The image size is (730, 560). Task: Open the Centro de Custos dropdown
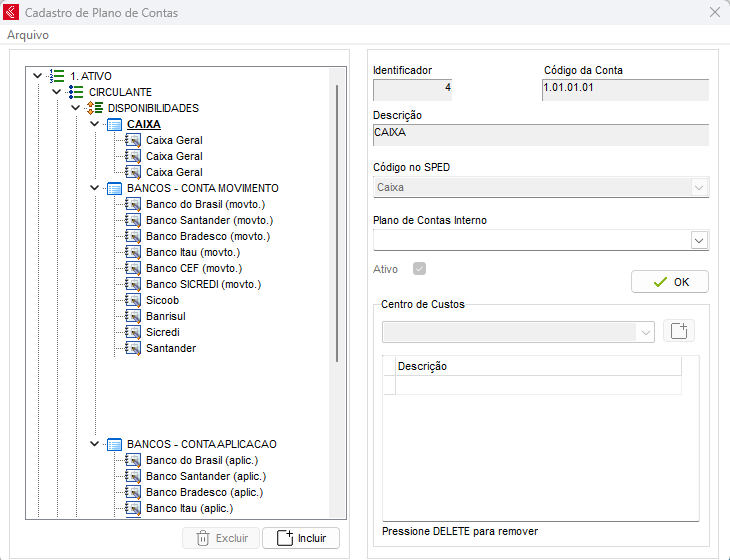646,332
